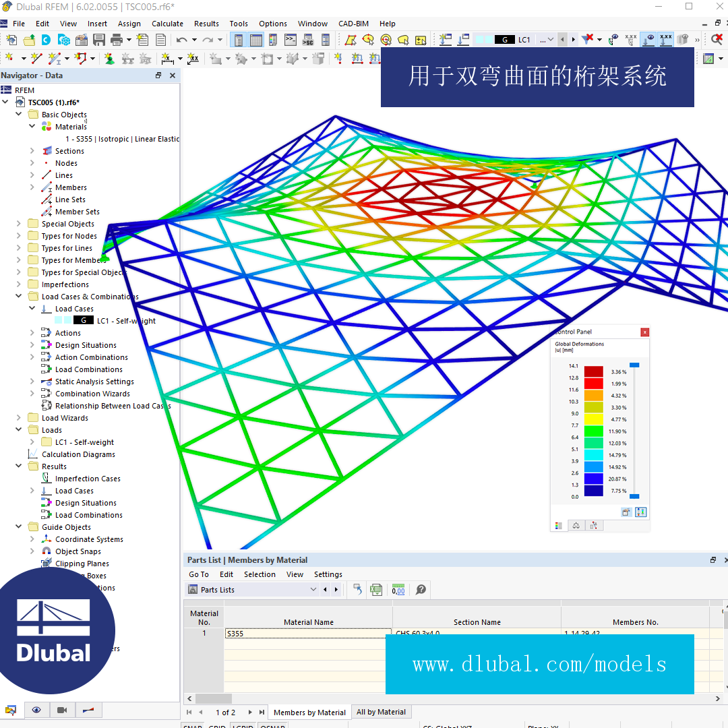Select the new member tool
Screen dimensions: 728x728
55,59
